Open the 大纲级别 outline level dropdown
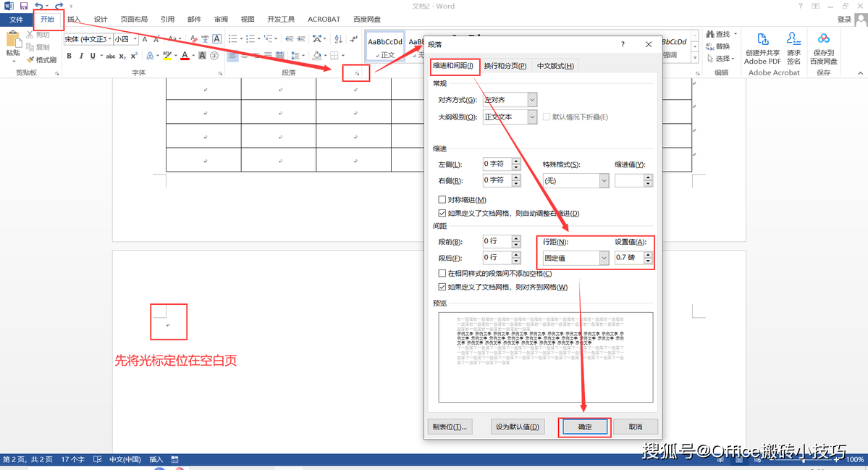 tap(532, 117)
